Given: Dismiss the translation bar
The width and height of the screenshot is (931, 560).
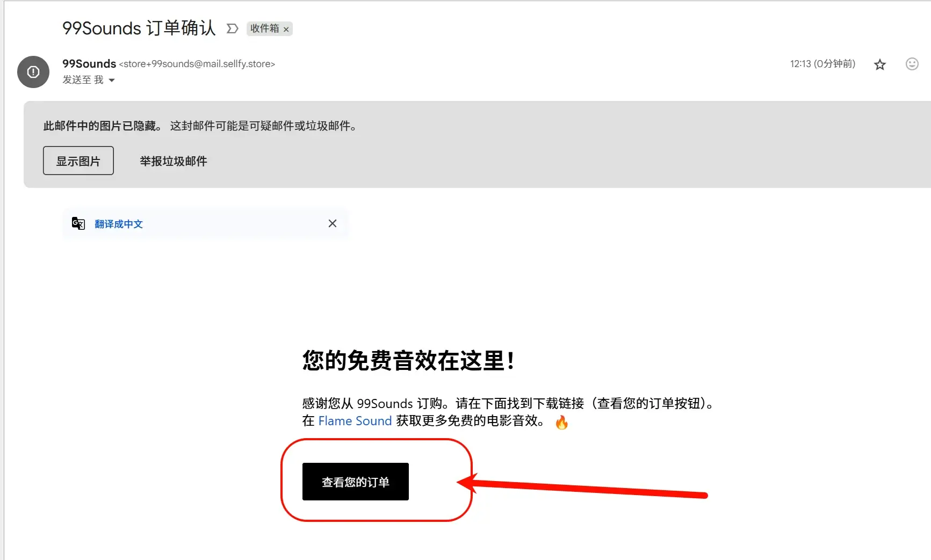Looking at the screenshot, I should point(333,223).
